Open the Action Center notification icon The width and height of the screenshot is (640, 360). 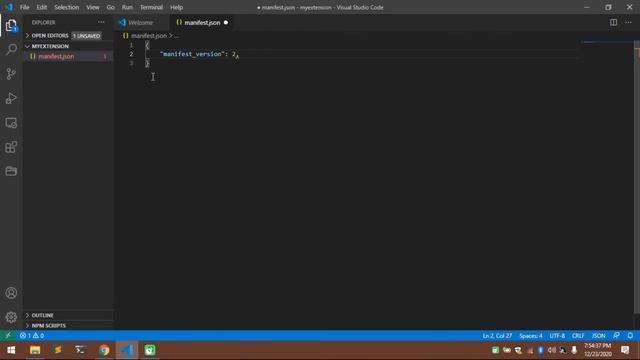click(x=625, y=350)
